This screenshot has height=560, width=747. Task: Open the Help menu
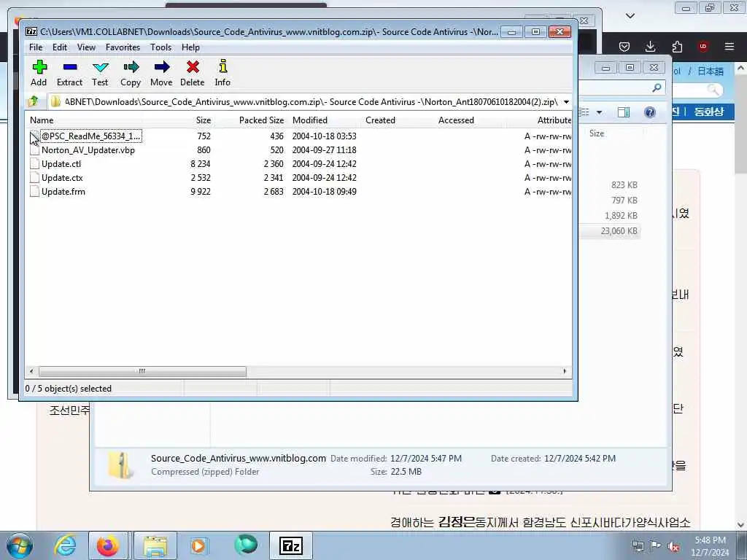tap(190, 47)
